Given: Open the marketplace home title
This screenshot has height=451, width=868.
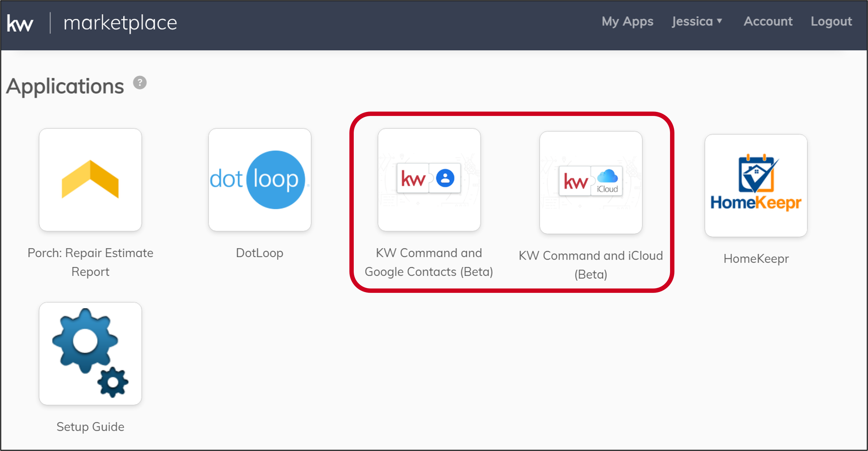Looking at the screenshot, I should pos(120,23).
